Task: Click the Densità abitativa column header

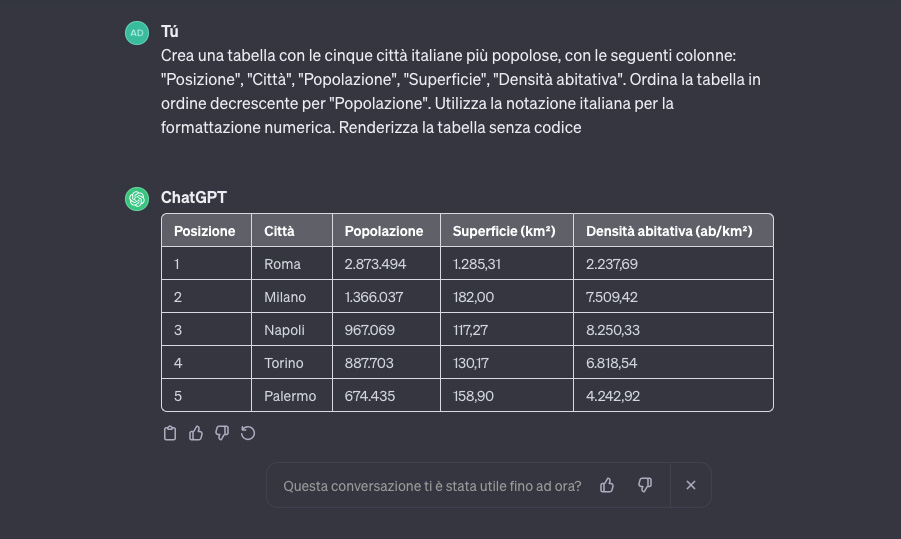Action: pyautogui.click(x=669, y=231)
